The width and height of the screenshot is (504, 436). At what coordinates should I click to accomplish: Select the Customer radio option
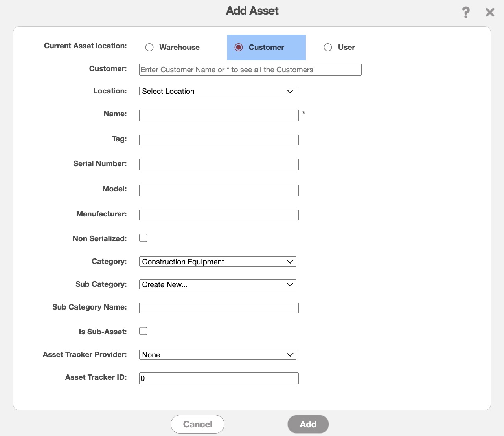pyautogui.click(x=239, y=48)
